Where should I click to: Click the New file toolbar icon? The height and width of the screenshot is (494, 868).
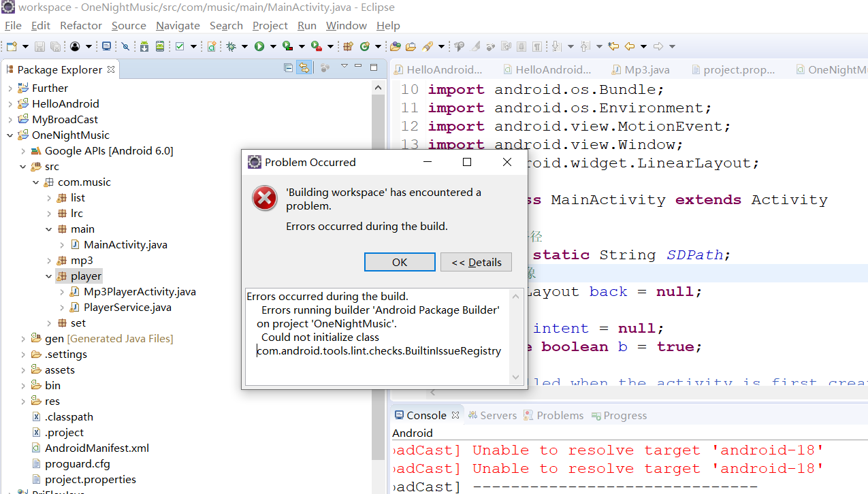[x=12, y=46]
